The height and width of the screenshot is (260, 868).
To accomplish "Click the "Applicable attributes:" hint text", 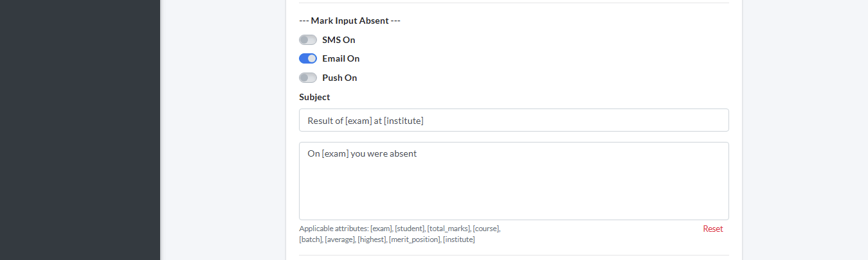I will pos(334,229).
